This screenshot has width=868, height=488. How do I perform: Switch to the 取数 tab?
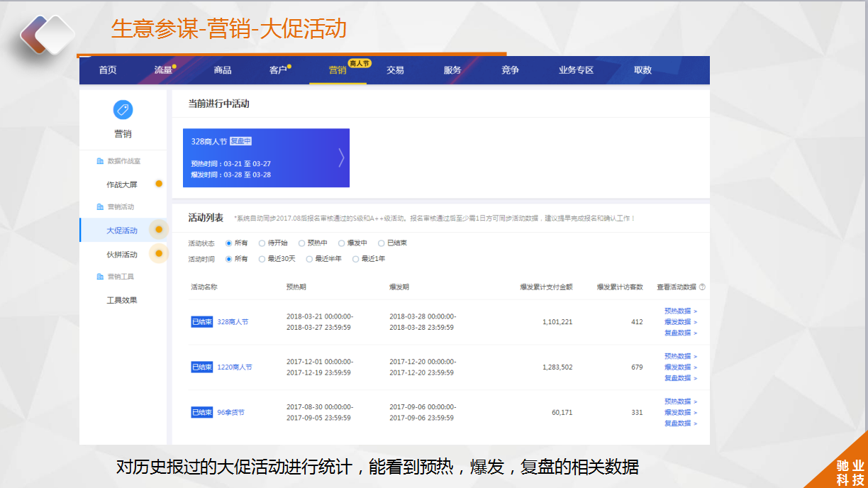(x=642, y=70)
